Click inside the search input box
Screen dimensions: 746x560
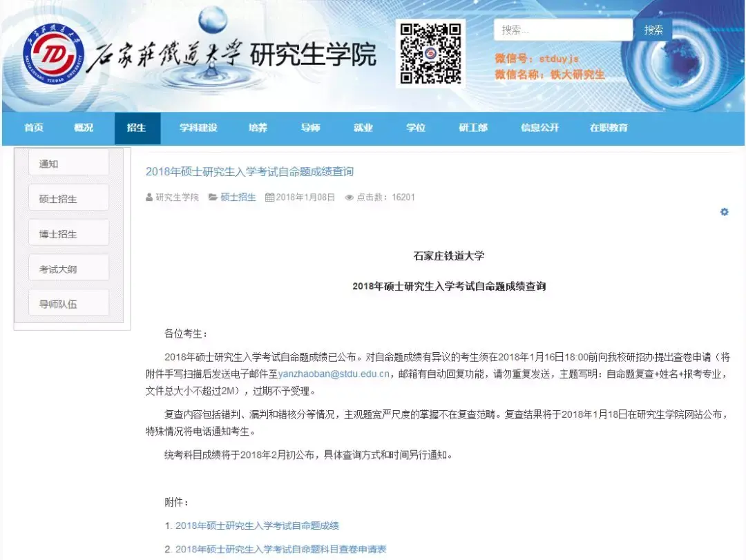pos(562,29)
